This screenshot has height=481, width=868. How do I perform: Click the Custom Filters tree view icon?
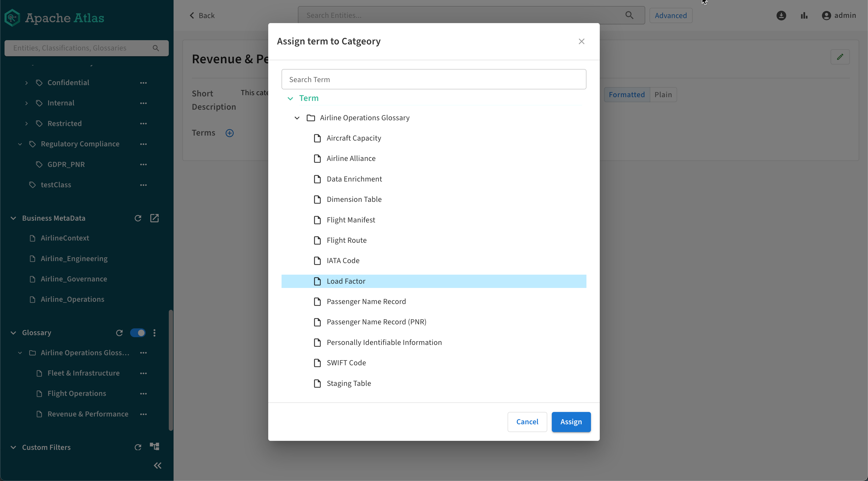pos(154,447)
